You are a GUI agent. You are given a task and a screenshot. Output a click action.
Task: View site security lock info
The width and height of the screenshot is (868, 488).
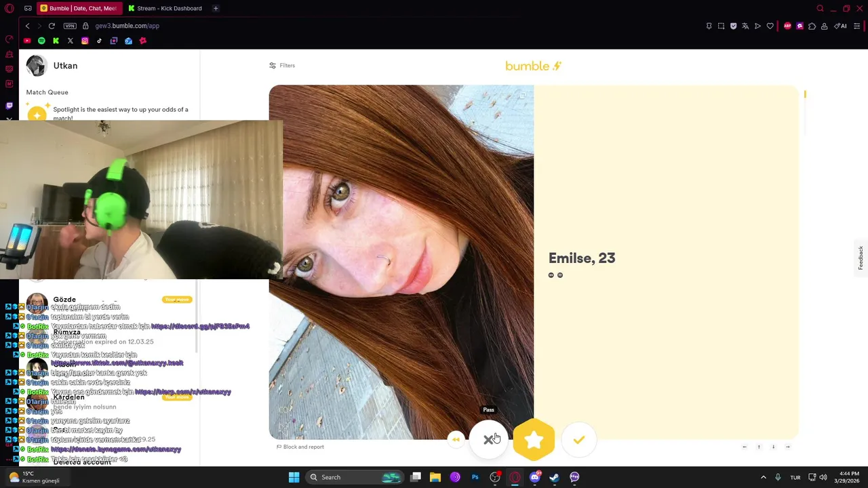point(85,26)
